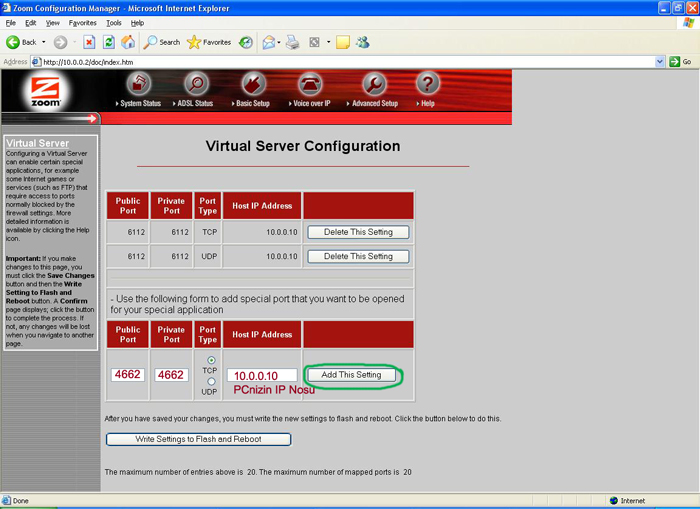The height and width of the screenshot is (509, 700).
Task: Click the Virtual Server sidebar heading link
Action: click(x=38, y=143)
